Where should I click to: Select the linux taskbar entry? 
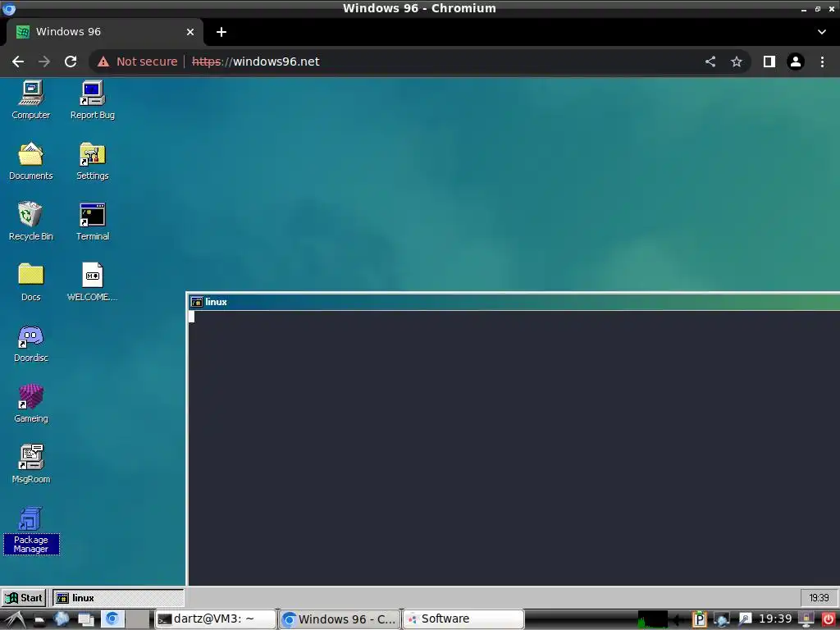pos(118,598)
